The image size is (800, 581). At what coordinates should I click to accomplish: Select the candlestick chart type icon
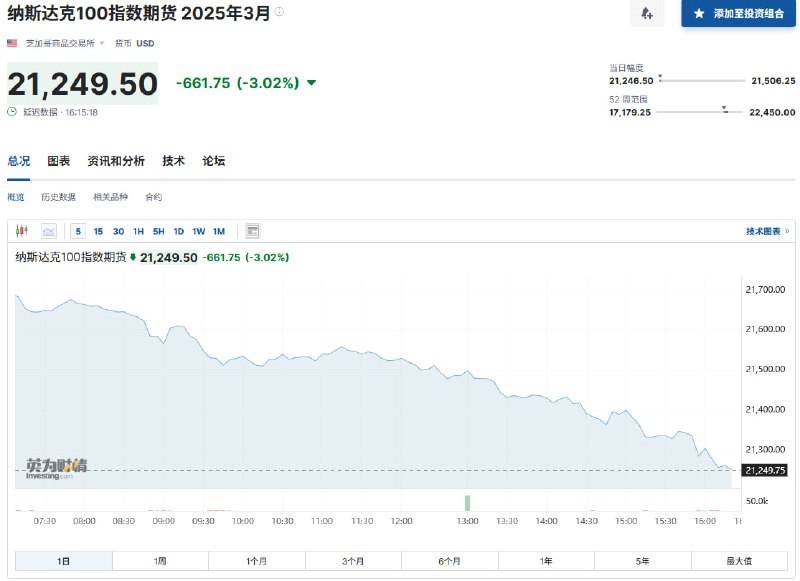pyautogui.click(x=20, y=231)
